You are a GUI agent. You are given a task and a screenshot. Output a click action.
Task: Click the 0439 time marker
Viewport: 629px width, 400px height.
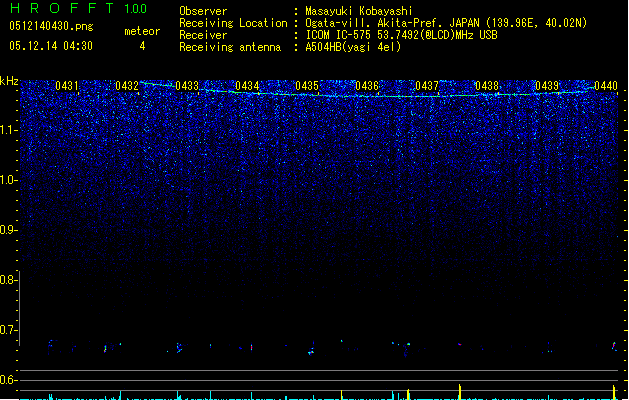point(547,86)
